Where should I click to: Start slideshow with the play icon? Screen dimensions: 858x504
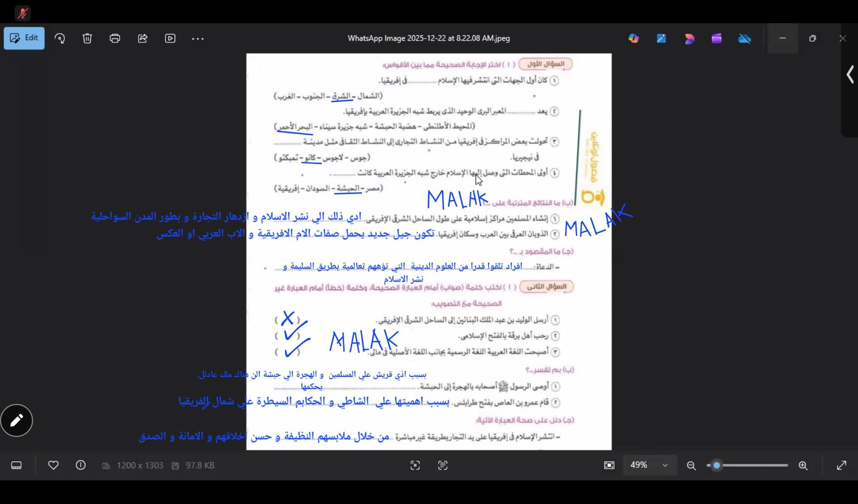pyautogui.click(x=170, y=38)
